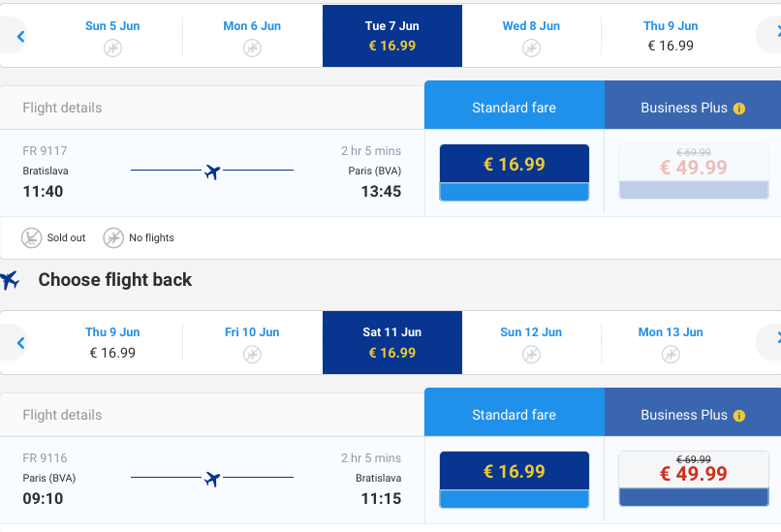Click the info icon beside outbound Business Plus

[739, 109]
